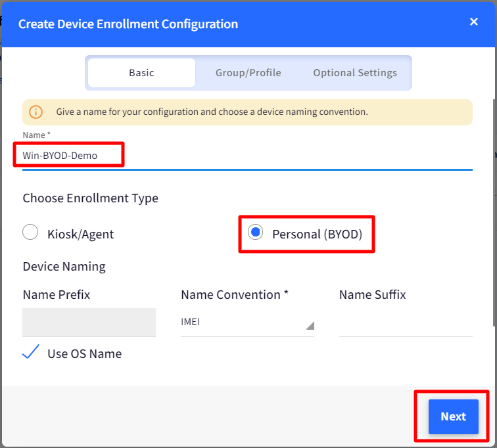497x448 pixels.
Task: Click the Name Suffix input field
Action: point(406,323)
